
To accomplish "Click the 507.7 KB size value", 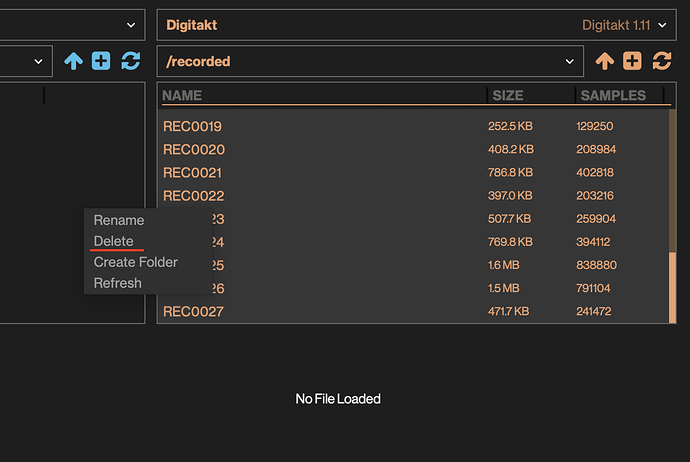I will click(509, 219).
